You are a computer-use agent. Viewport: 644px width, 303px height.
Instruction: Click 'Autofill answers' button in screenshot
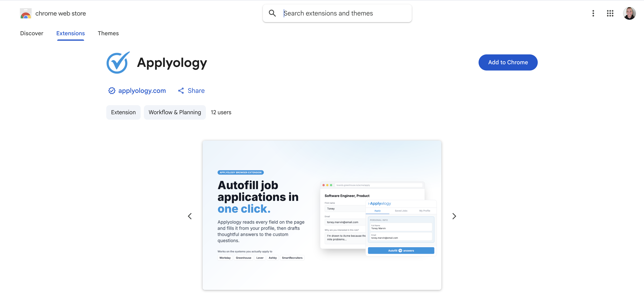coord(401,250)
